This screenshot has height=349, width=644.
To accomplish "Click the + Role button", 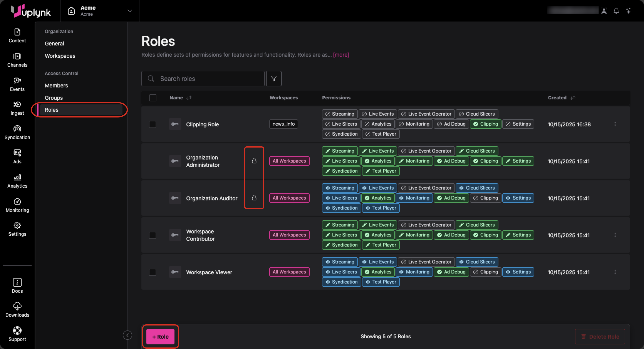I will click(160, 336).
